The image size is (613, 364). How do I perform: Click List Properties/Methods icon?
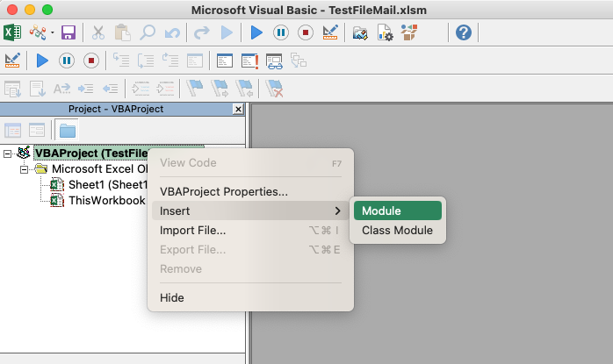pos(12,89)
